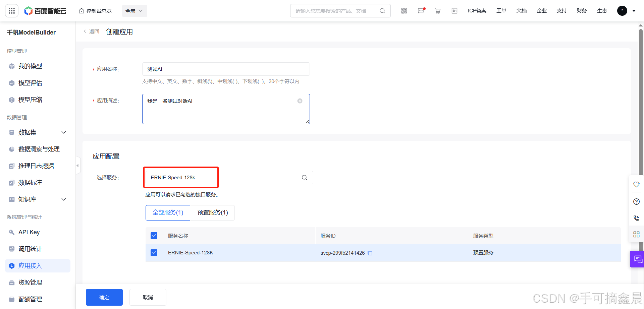Click the ERNIE-Speed-128K service name cell
The height and width of the screenshot is (309, 644).
[x=191, y=253]
